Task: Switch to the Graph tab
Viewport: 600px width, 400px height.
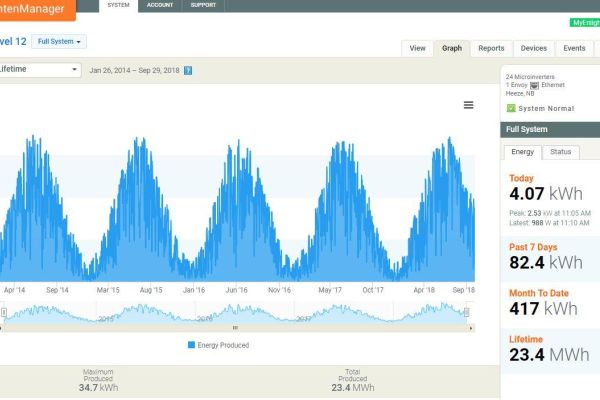Action: click(452, 48)
